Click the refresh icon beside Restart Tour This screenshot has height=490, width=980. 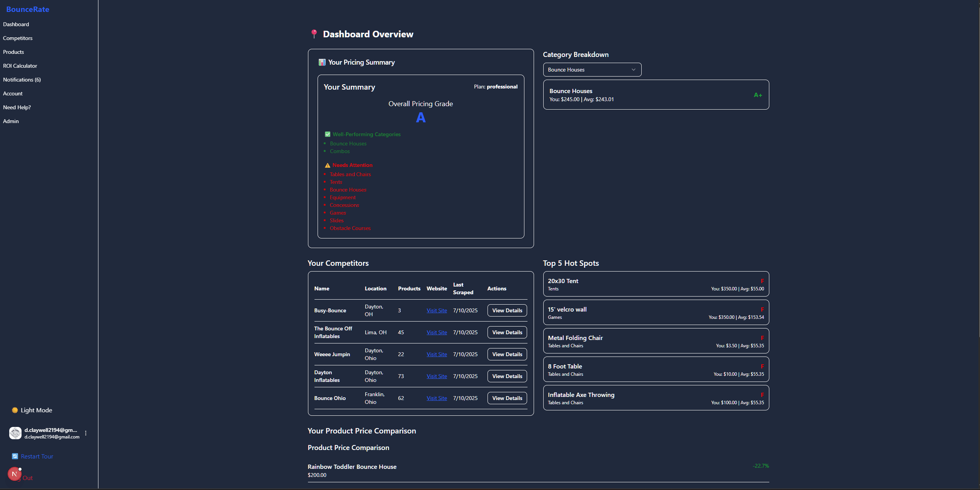click(x=15, y=456)
